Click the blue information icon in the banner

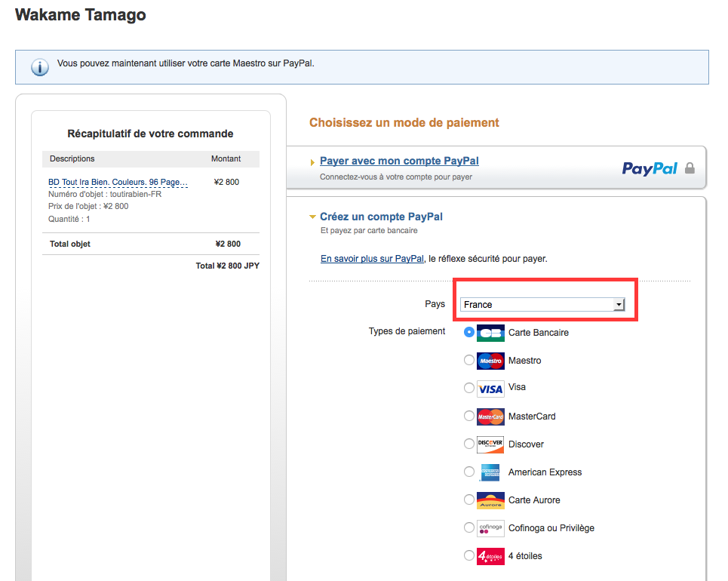click(39, 66)
